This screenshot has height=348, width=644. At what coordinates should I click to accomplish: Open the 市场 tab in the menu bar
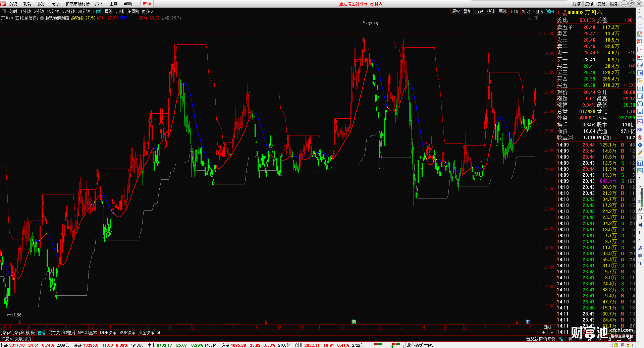click(x=147, y=4)
